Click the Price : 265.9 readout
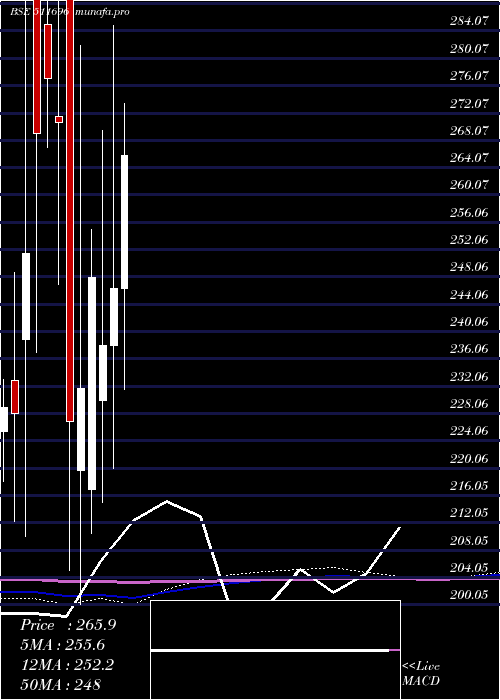The height and width of the screenshot is (700, 500). pos(68,625)
